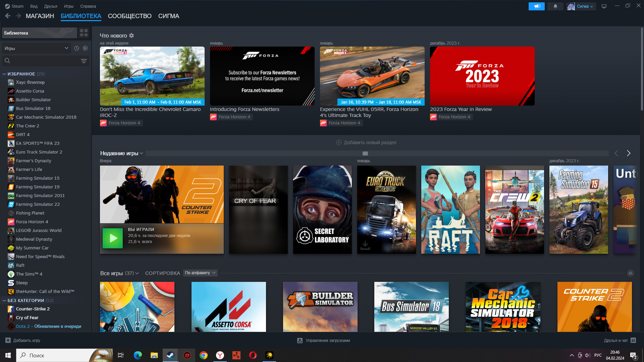
Task: Launch Yandex Browser from the taskbar
Action: [220, 355]
